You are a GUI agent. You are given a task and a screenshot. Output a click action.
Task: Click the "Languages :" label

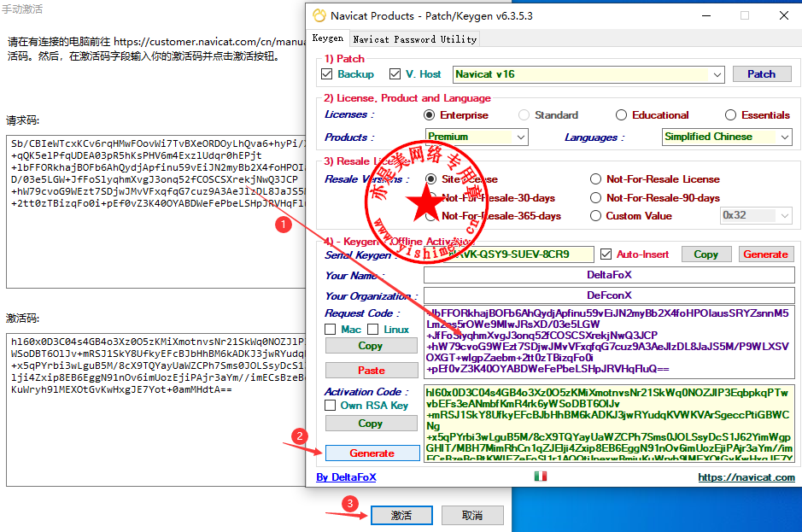594,137
